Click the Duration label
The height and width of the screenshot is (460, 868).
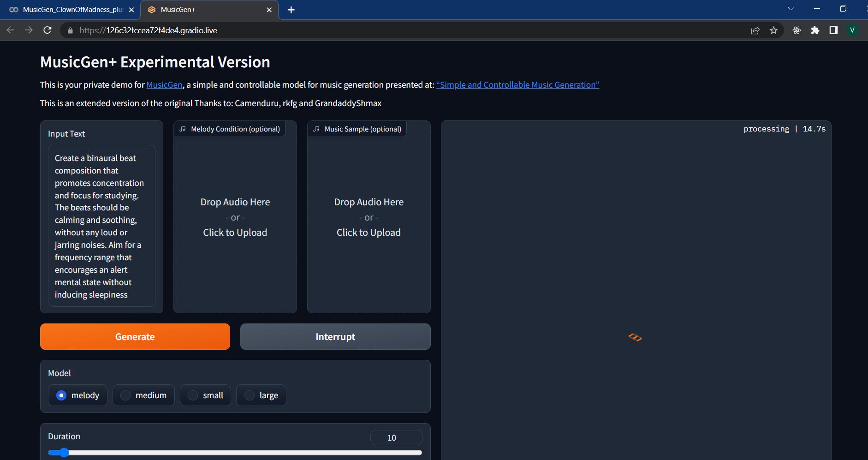(x=64, y=436)
